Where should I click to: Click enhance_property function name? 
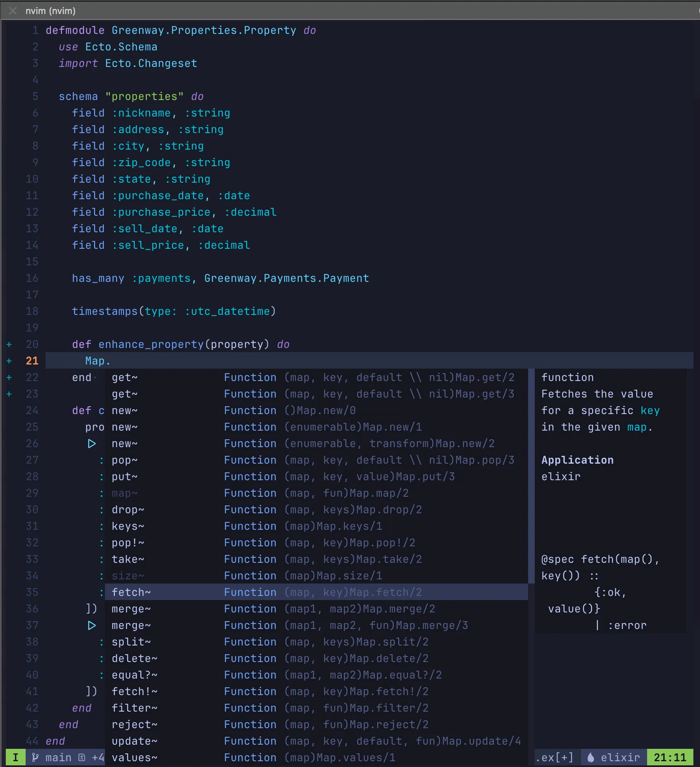point(151,344)
